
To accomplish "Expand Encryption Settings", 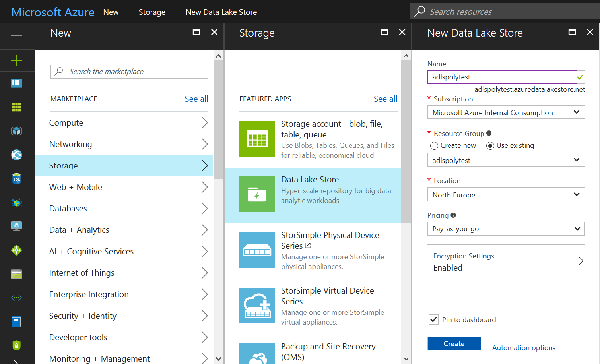I will coord(506,262).
